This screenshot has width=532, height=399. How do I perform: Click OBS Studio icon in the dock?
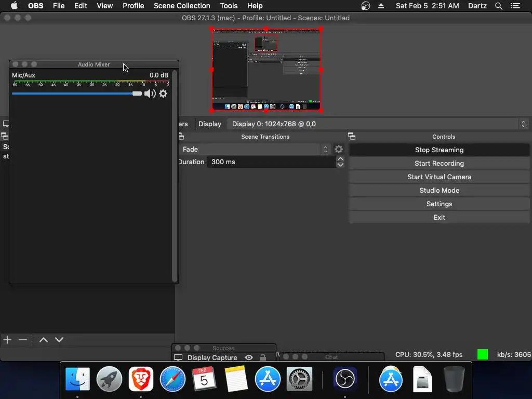pos(345,379)
